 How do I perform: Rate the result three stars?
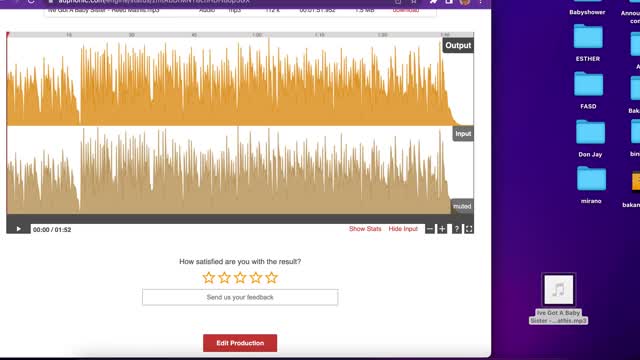pyautogui.click(x=240, y=278)
